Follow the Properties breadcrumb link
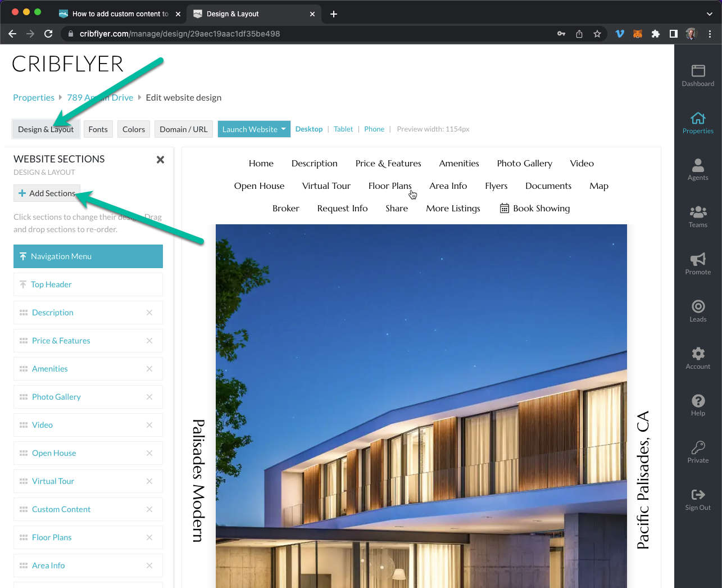The width and height of the screenshot is (722, 588). pos(34,98)
